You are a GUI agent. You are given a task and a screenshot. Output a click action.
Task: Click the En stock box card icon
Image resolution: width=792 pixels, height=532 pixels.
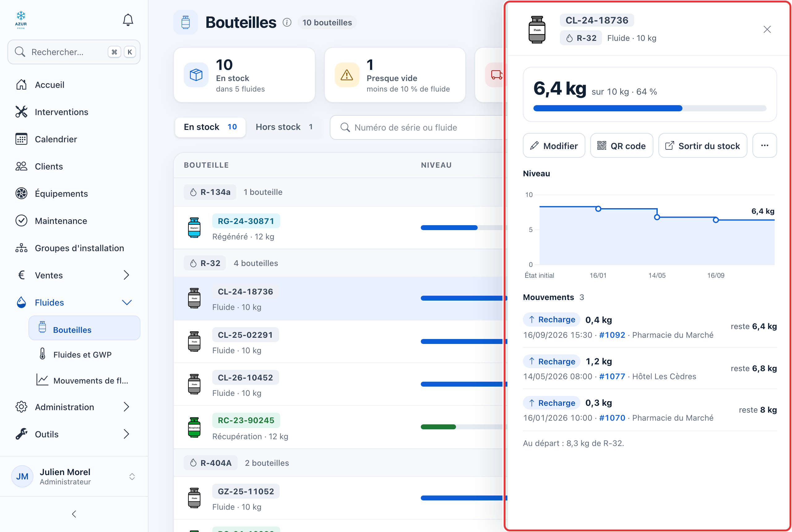click(x=196, y=75)
